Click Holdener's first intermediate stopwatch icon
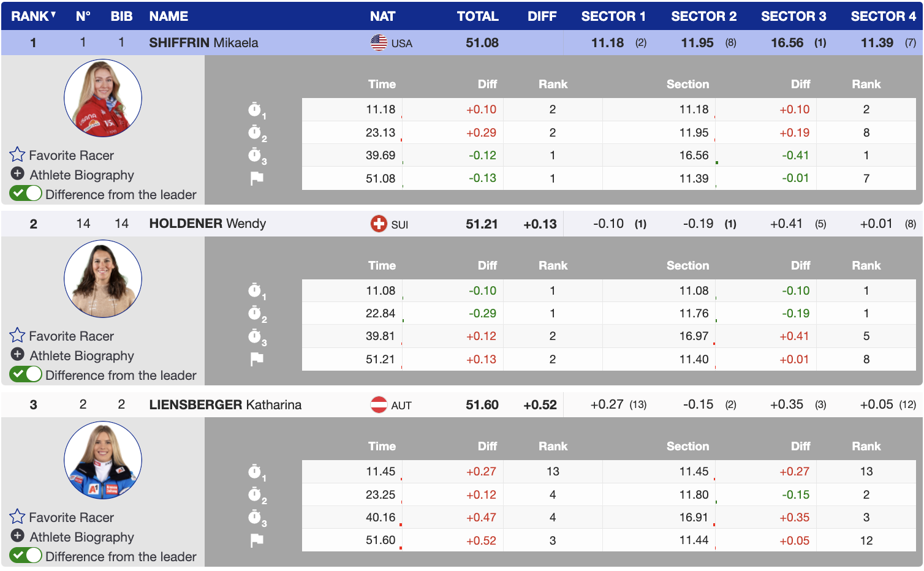The width and height of the screenshot is (924, 571). click(256, 290)
